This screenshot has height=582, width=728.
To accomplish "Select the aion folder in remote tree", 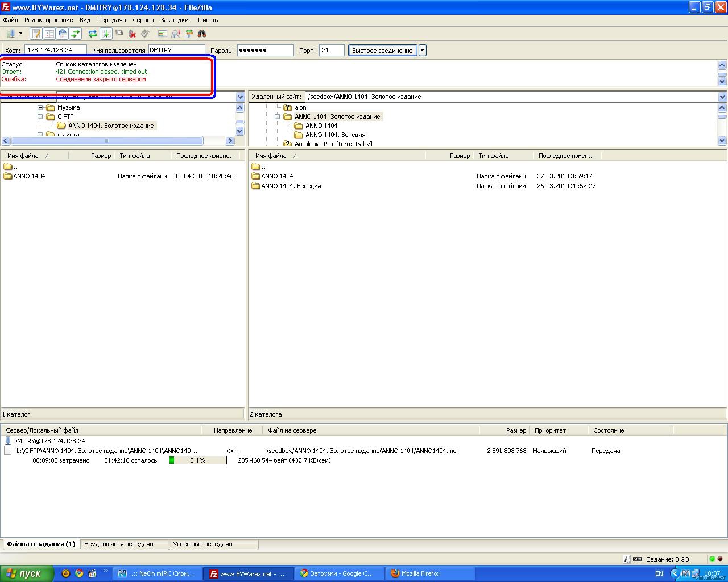I will click(300, 107).
